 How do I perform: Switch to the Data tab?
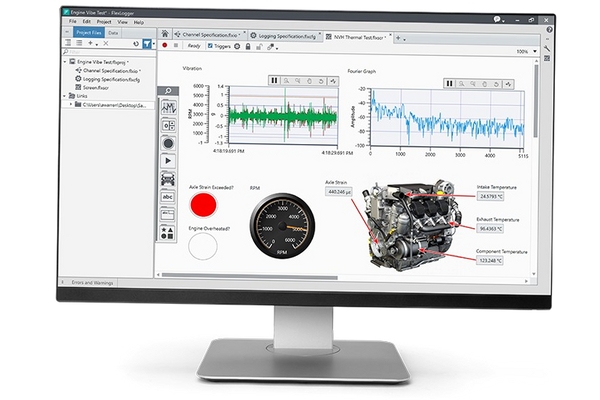(x=112, y=33)
